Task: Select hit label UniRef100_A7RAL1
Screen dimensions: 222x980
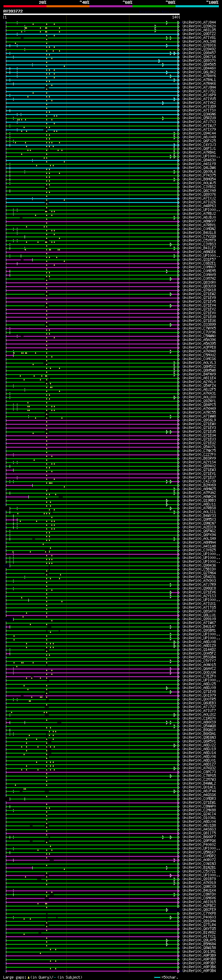Action: click(199, 80)
